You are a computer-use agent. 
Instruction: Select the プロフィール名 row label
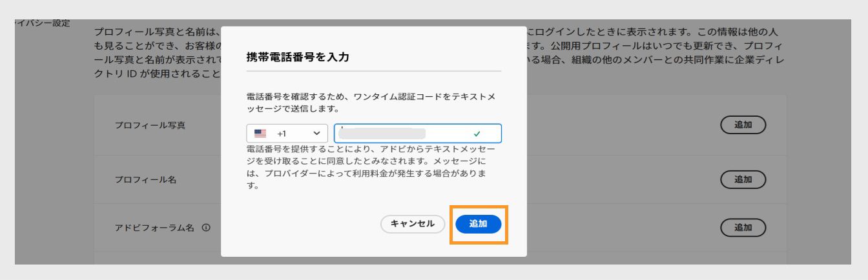(145, 179)
